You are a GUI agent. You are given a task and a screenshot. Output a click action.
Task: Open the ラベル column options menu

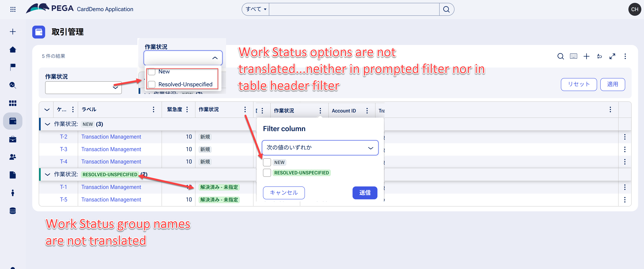154,109
